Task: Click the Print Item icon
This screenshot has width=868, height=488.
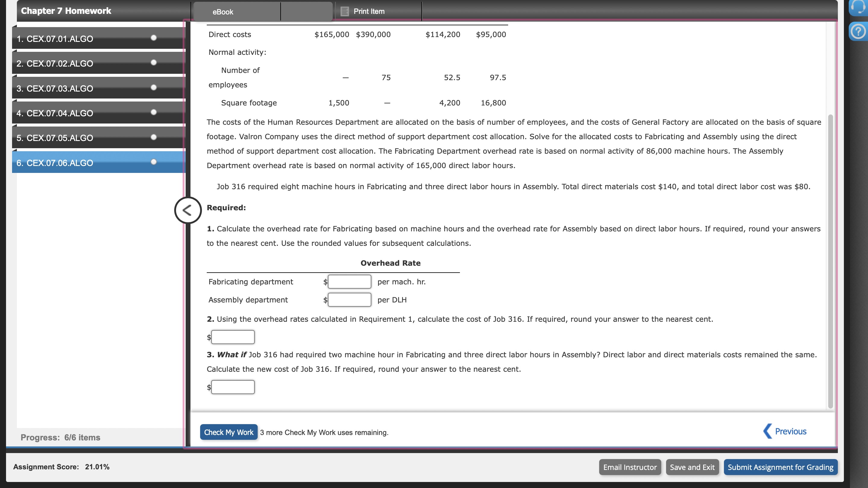Action: point(344,11)
